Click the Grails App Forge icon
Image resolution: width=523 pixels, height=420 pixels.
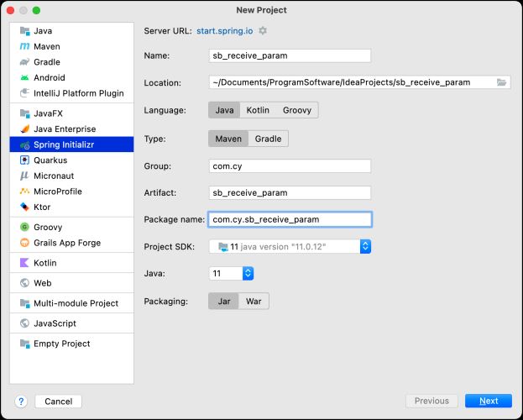24,243
